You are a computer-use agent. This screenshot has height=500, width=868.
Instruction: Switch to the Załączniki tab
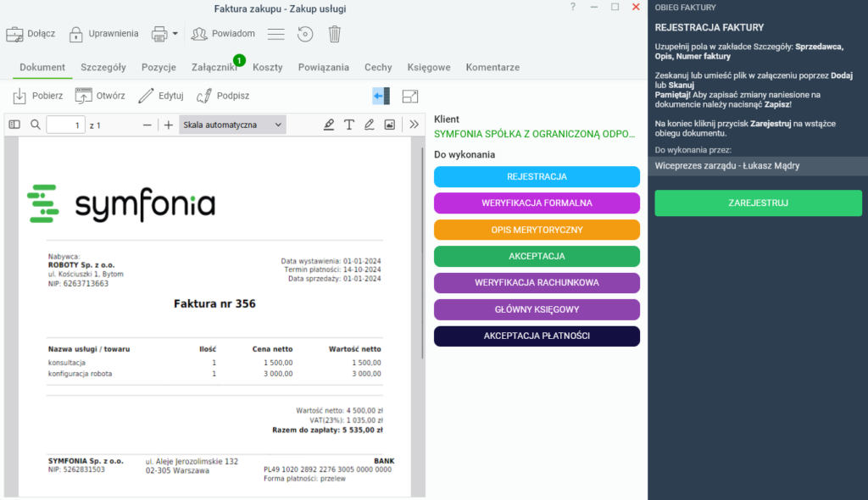point(214,67)
